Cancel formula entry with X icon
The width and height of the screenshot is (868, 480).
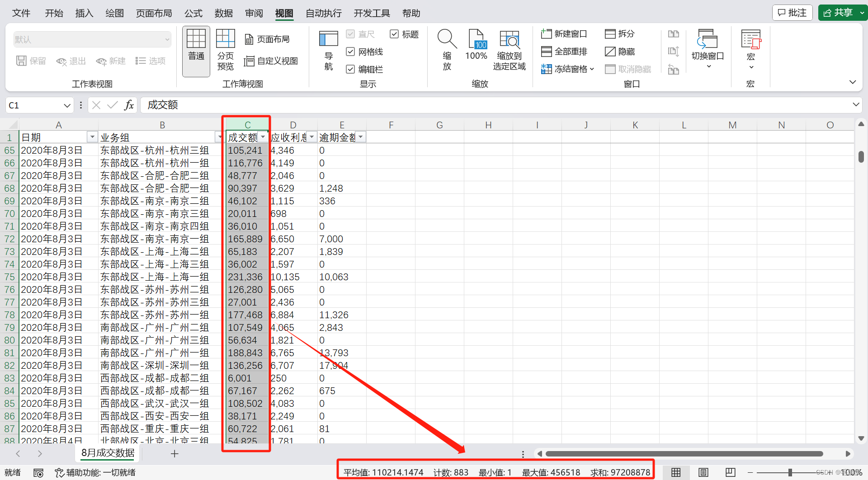click(x=96, y=105)
